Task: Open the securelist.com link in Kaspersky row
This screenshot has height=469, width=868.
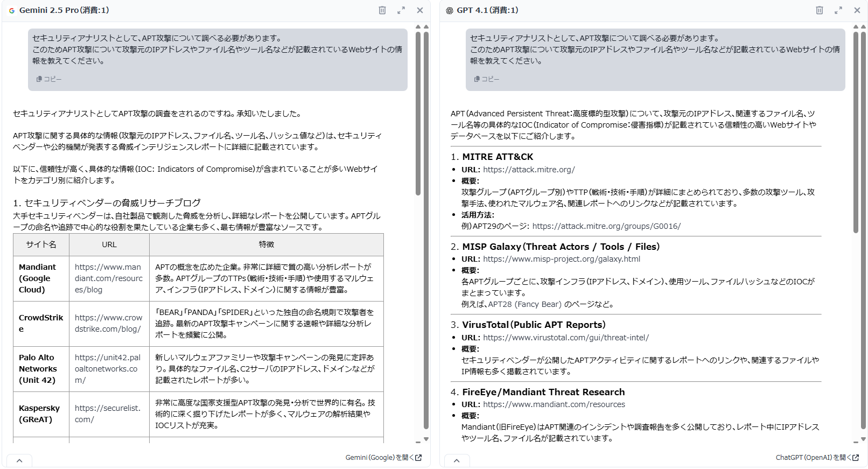Action: coord(107,414)
